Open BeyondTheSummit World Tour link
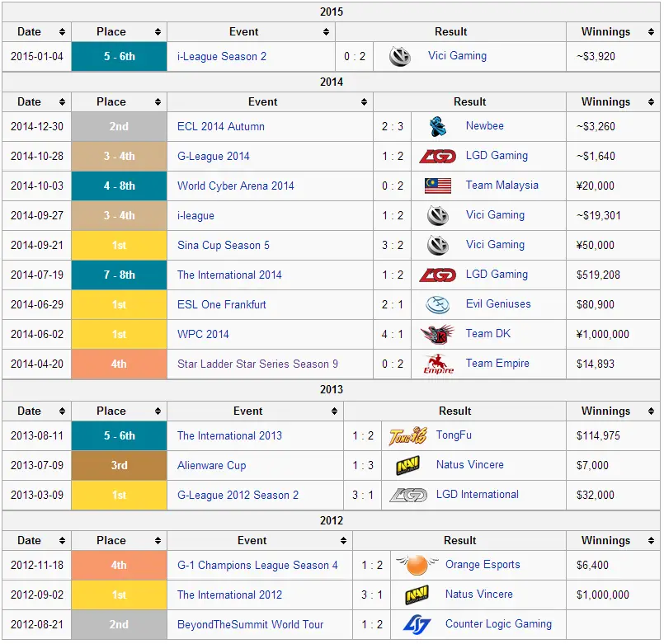 pyautogui.click(x=250, y=624)
